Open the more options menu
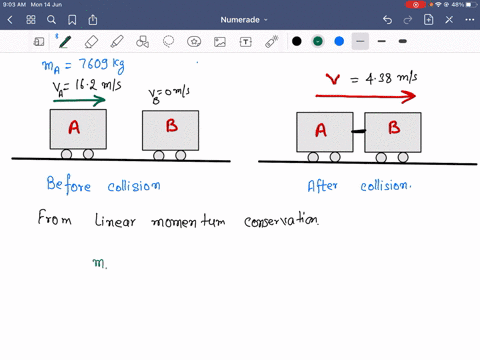 470,20
